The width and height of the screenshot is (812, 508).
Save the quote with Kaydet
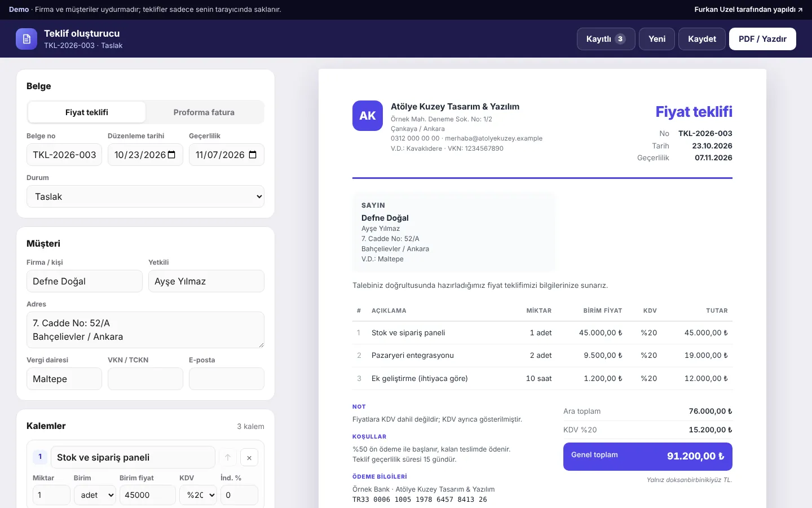click(x=702, y=39)
